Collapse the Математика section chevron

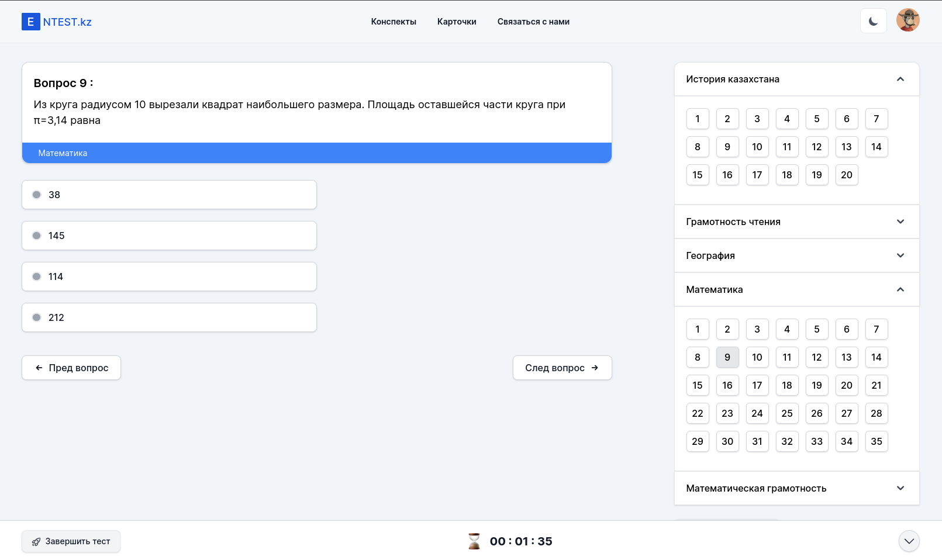[900, 289]
